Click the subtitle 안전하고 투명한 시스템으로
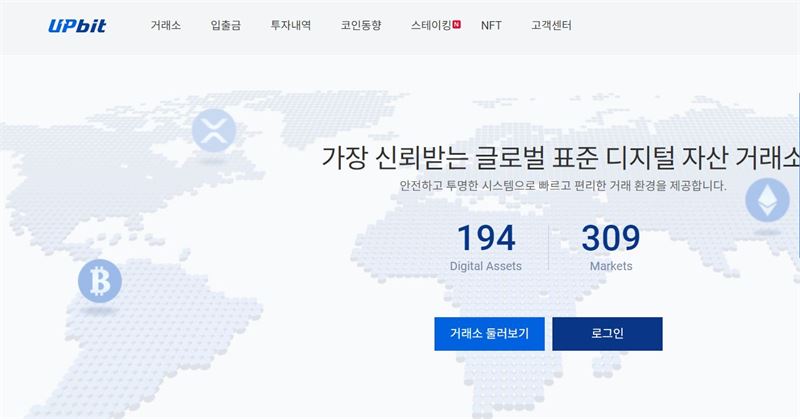This screenshot has width=800, height=419. (x=467, y=185)
